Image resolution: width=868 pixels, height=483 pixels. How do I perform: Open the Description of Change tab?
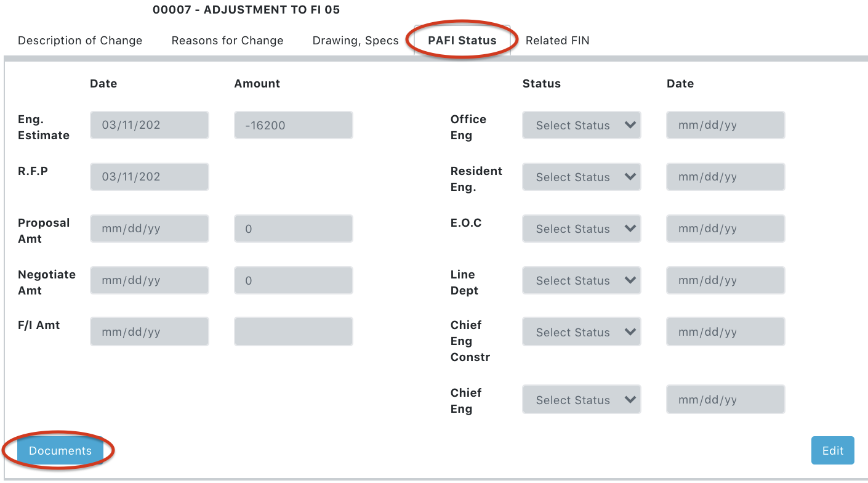80,41
